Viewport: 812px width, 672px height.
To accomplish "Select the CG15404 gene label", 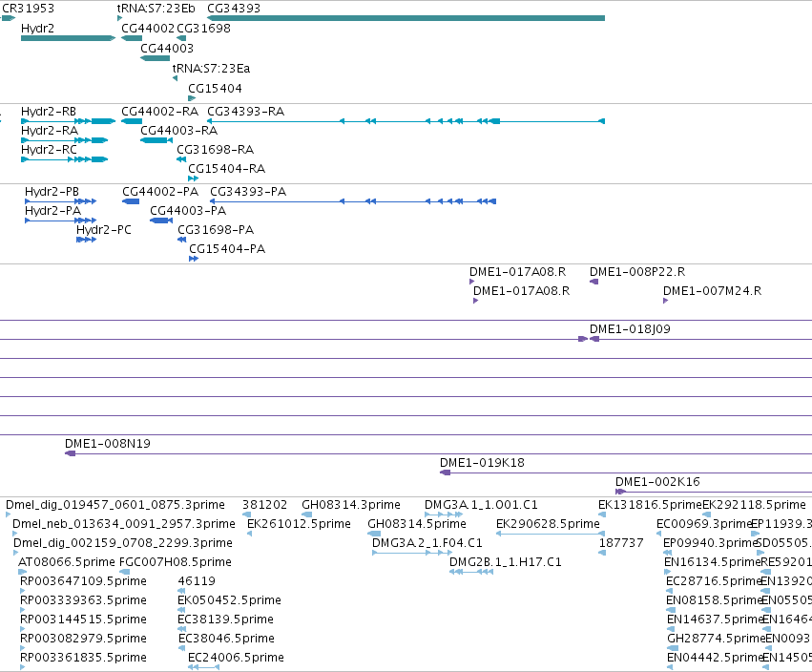I will coord(215,89).
